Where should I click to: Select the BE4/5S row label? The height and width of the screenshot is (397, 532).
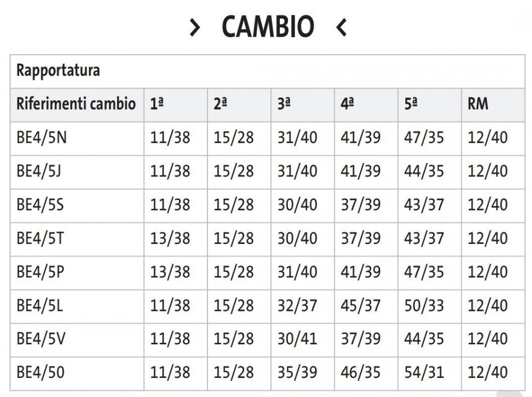coord(40,205)
